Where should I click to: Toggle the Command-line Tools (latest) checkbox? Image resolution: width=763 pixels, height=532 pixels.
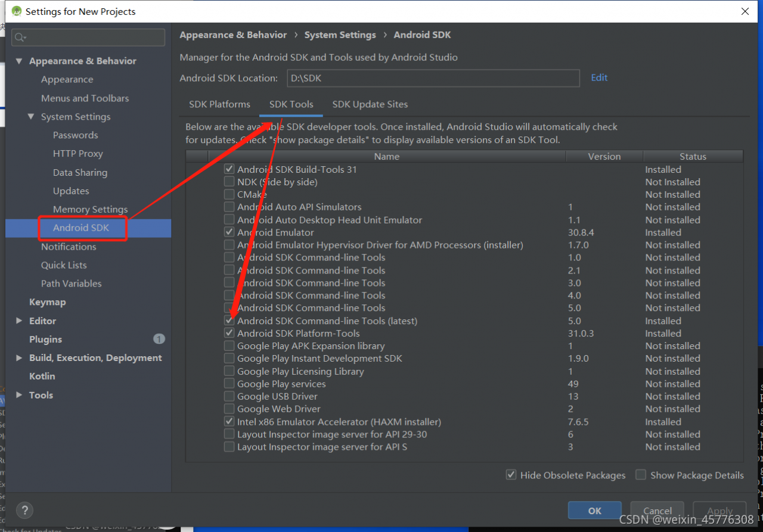point(229,321)
